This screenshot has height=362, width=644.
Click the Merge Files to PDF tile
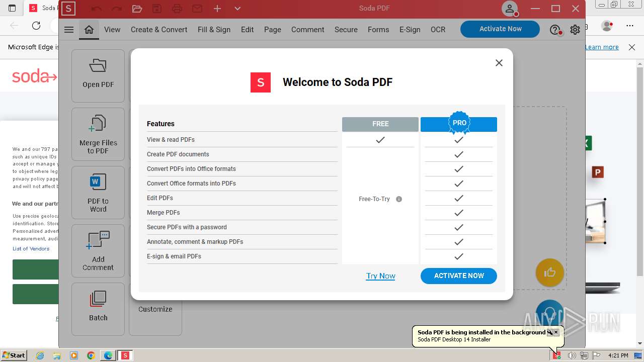coord(98,134)
